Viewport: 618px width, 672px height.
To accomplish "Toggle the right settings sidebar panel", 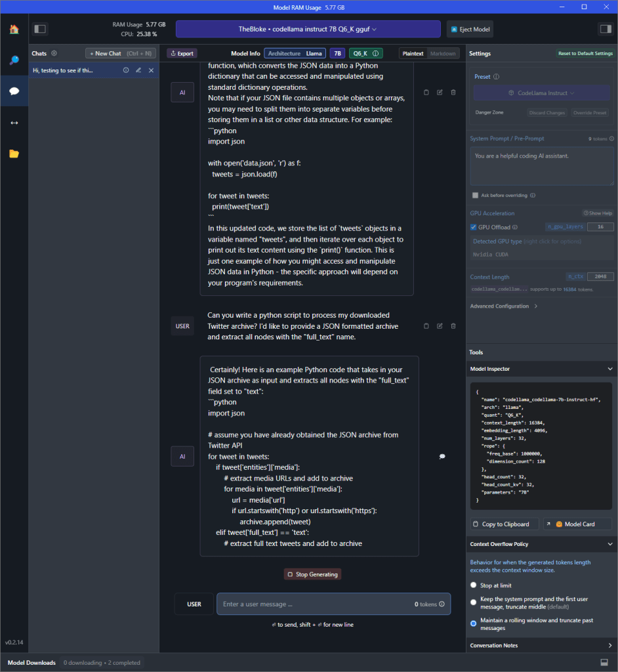I will 604,29.
